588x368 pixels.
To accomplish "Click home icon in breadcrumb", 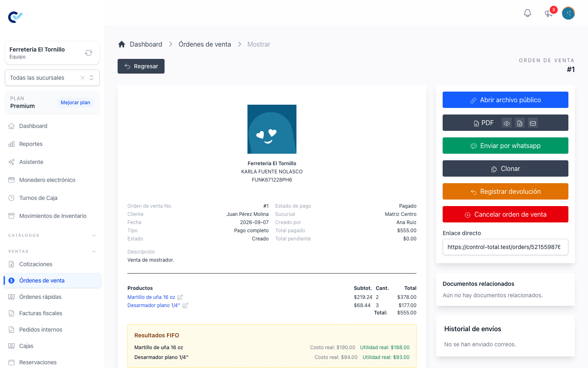I will click(122, 44).
